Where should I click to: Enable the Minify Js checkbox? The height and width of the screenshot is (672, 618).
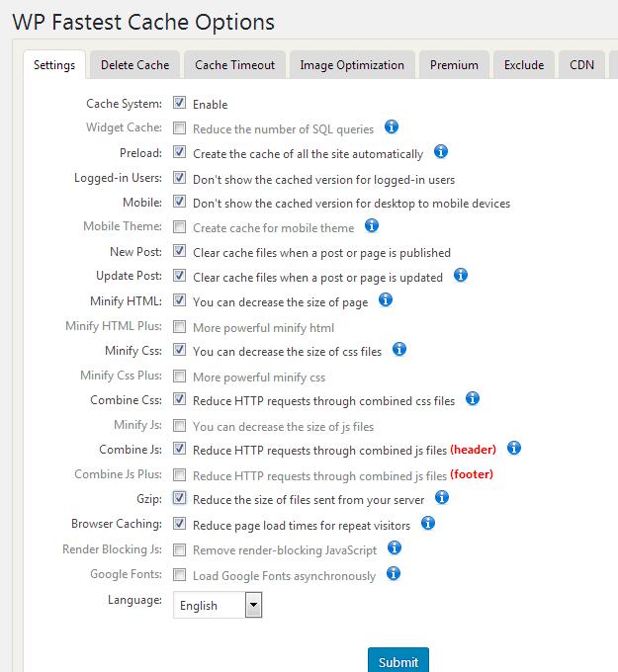[x=179, y=426]
